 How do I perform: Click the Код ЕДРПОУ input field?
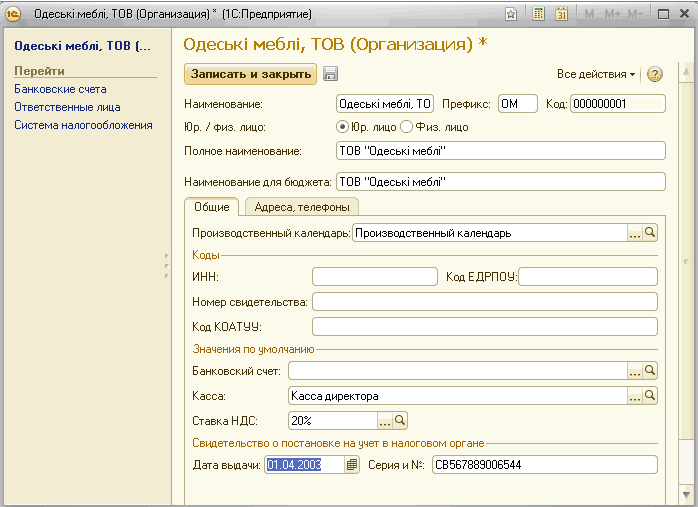click(588, 276)
